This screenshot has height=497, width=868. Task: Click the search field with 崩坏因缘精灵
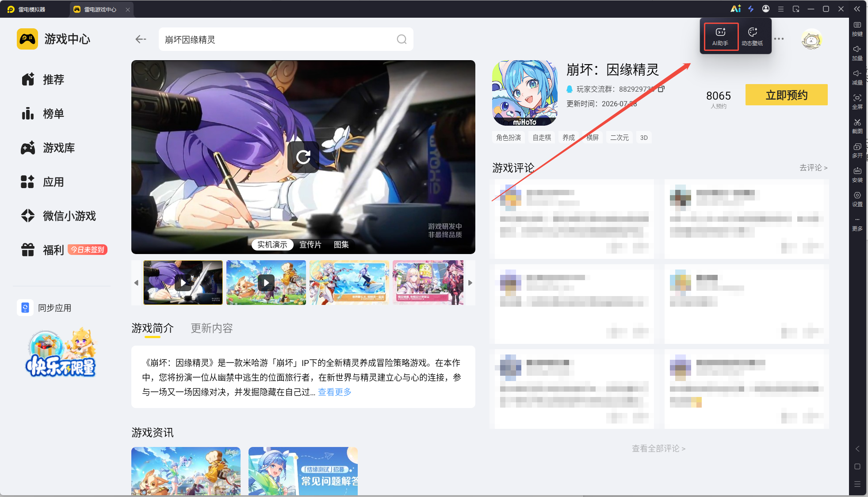pyautogui.click(x=286, y=39)
